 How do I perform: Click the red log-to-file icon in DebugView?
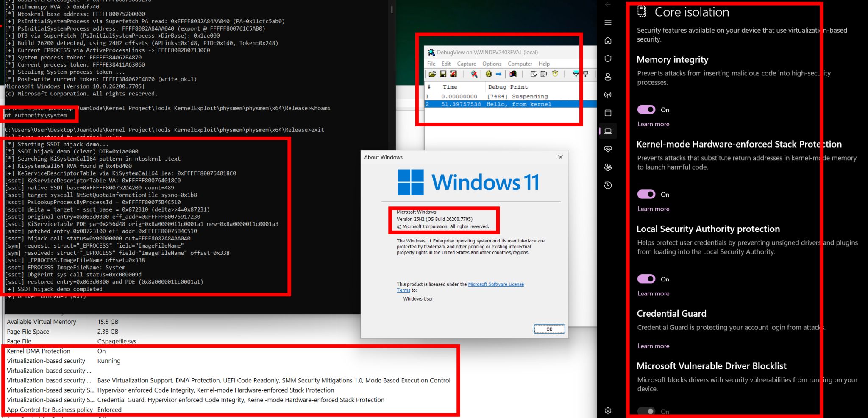coord(453,74)
